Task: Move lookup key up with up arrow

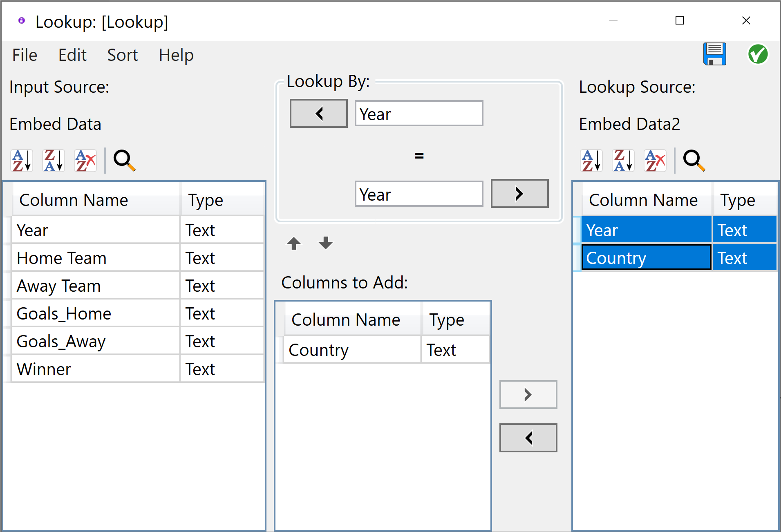Action: coord(294,243)
